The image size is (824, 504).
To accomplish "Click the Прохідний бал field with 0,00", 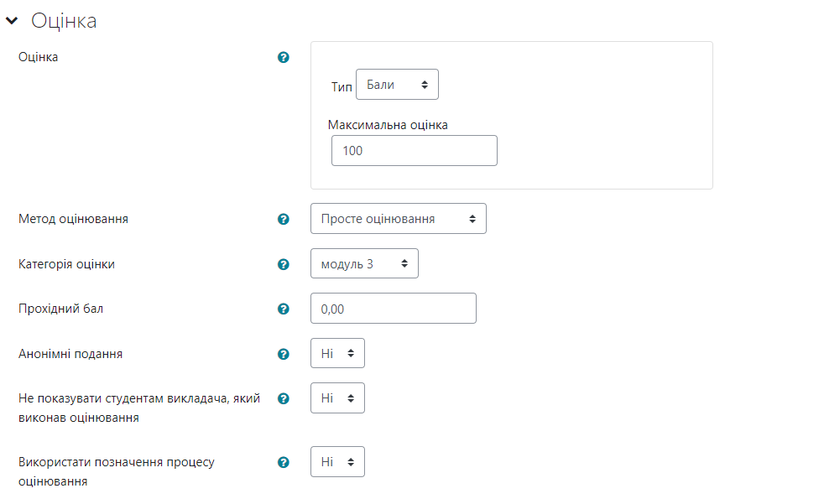I will coord(393,308).
